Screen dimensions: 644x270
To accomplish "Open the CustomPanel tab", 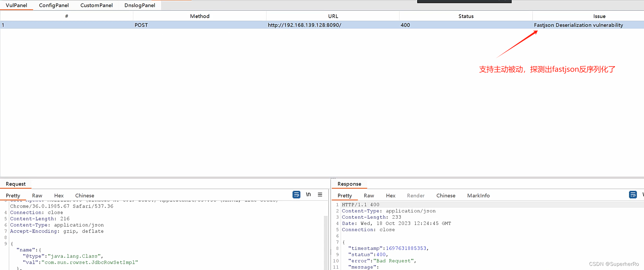I will 96,5.
